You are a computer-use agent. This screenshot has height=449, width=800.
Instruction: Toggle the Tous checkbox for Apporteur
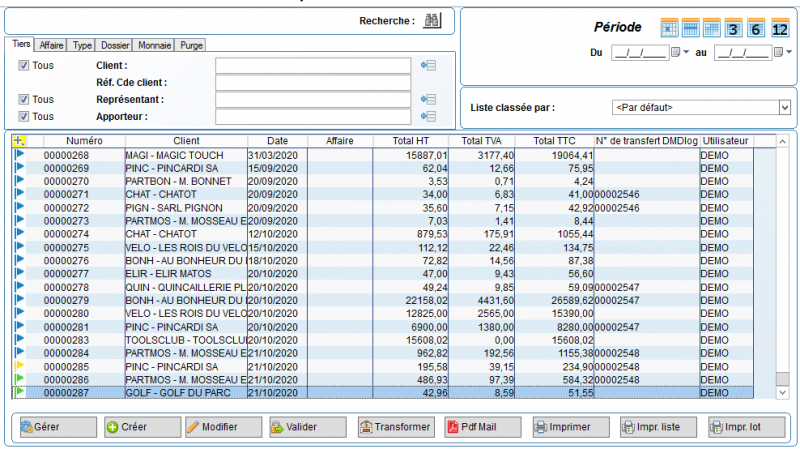pos(24,116)
